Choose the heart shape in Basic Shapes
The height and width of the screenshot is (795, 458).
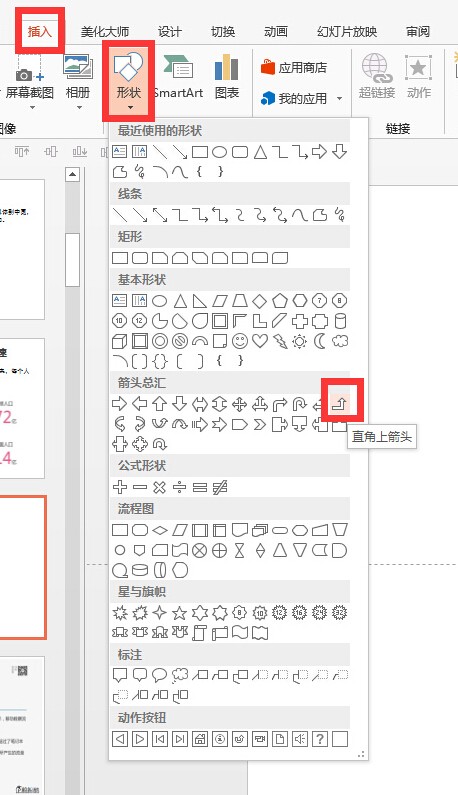pos(260,341)
